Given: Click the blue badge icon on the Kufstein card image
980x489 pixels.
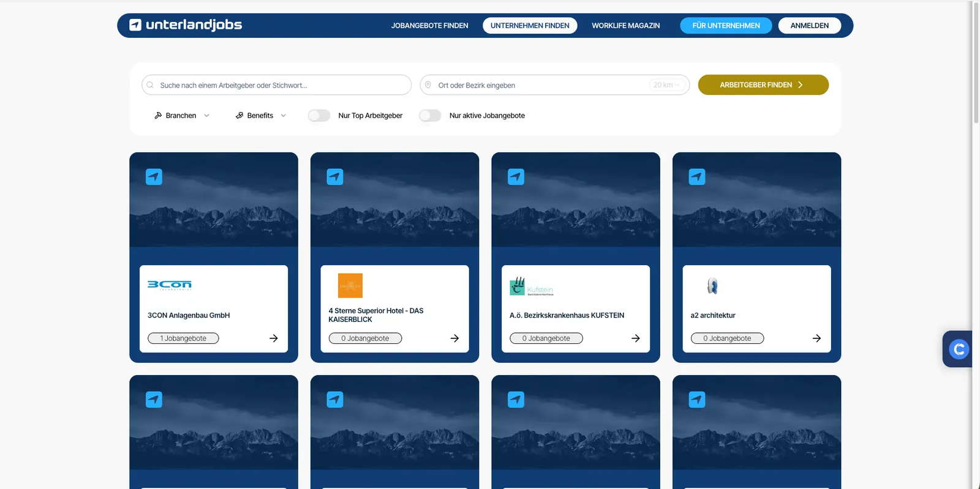Looking at the screenshot, I should click(516, 177).
